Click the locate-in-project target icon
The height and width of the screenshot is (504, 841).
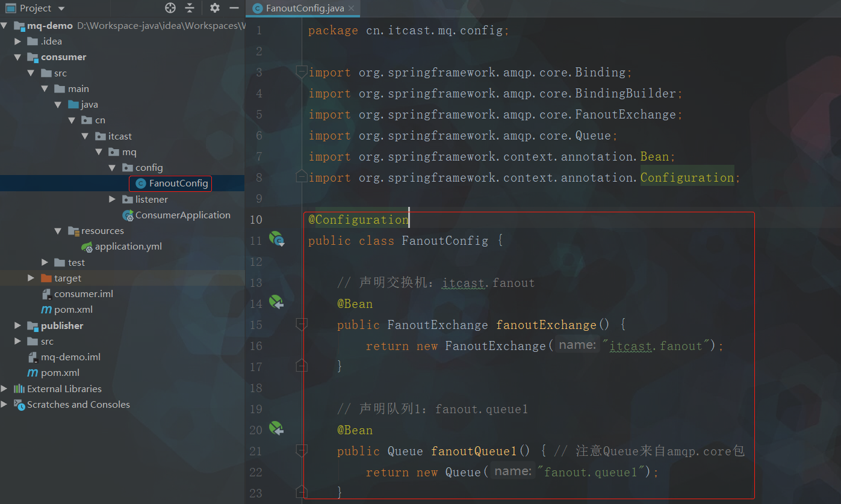pos(170,8)
